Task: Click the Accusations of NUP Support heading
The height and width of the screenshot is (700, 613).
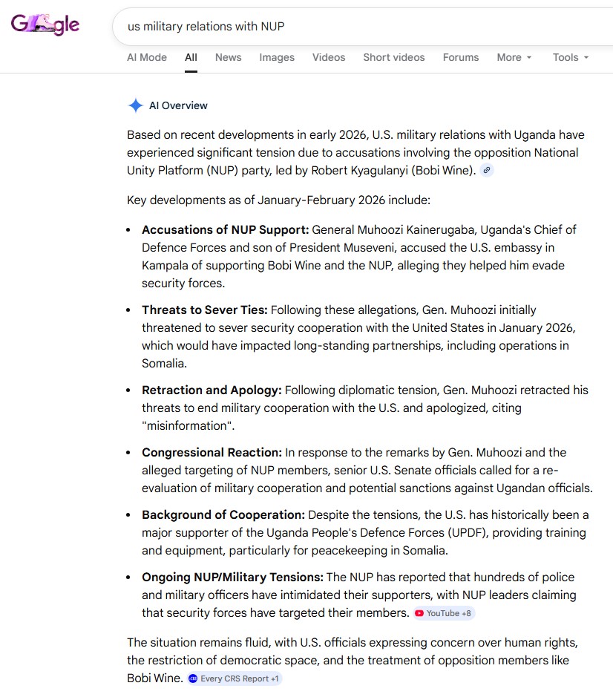Action: [x=225, y=229]
